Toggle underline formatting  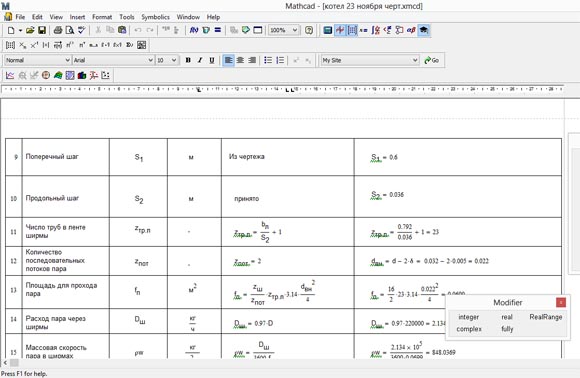click(212, 60)
